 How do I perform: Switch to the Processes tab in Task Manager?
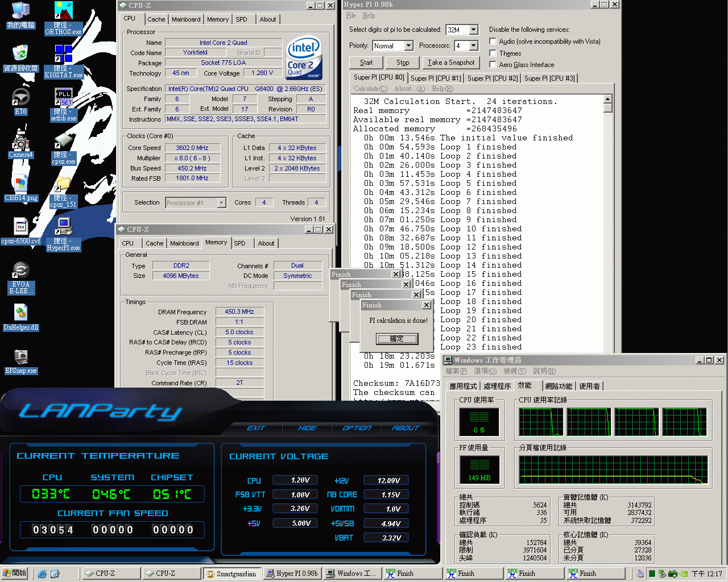tap(497, 386)
